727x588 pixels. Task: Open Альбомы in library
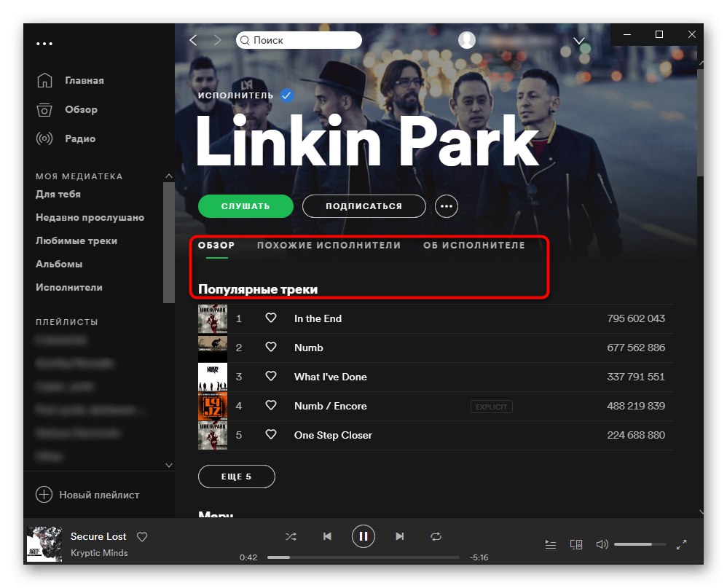coord(59,264)
